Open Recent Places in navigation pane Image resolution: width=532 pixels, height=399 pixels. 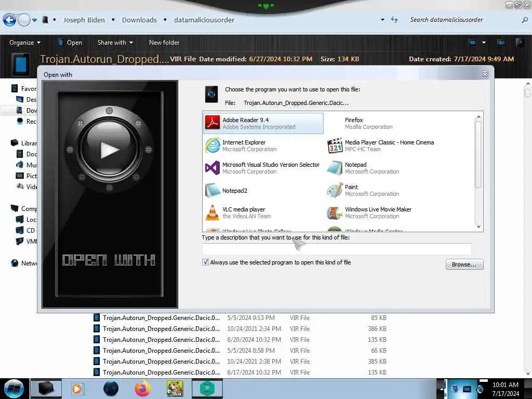tap(26, 121)
